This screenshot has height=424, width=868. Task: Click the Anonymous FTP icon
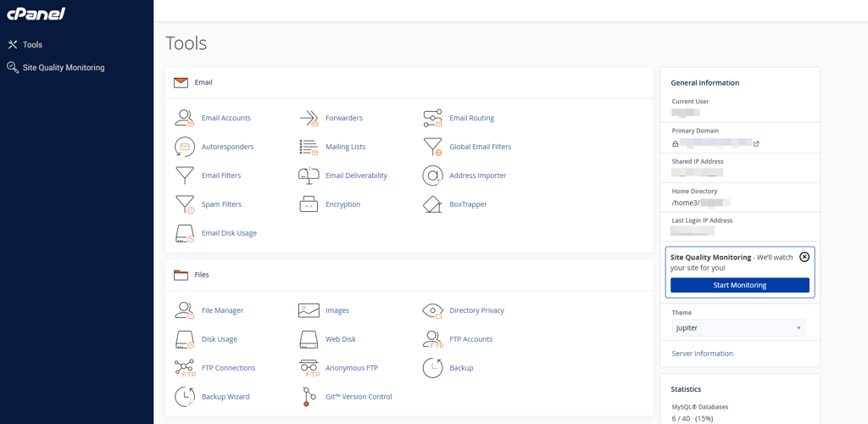(x=309, y=368)
